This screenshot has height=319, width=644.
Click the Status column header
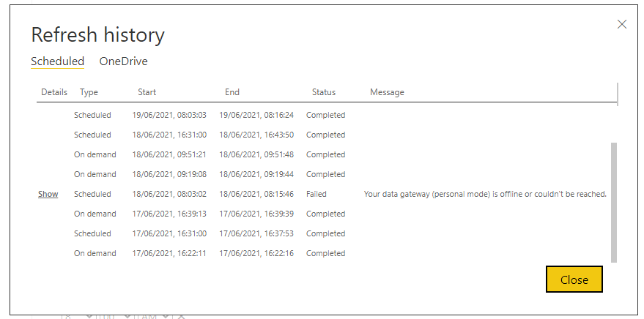pos(324,92)
